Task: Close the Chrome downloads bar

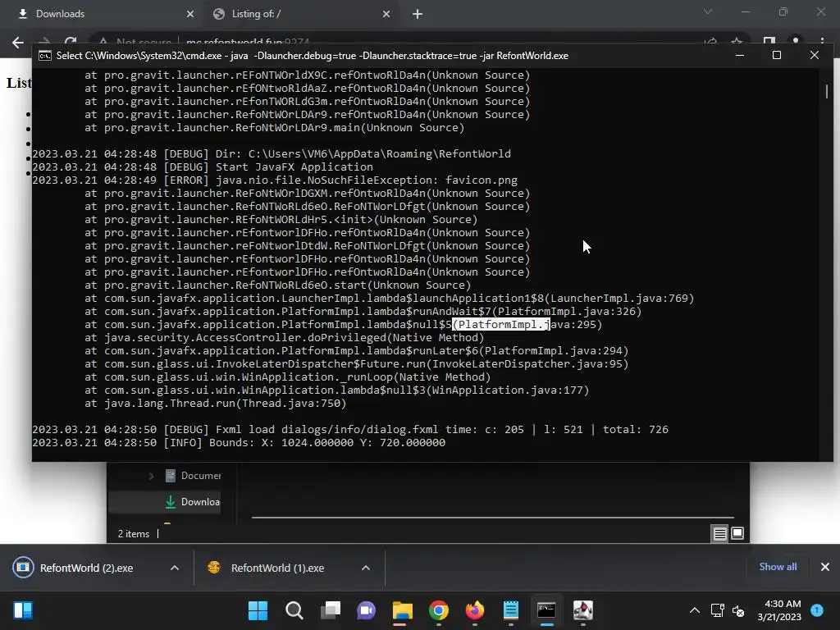Action: tap(825, 567)
